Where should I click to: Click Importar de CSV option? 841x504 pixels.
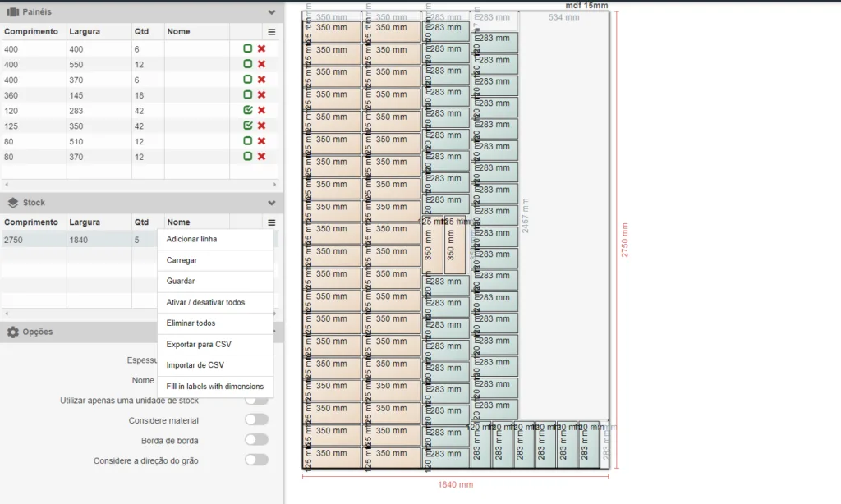[195, 365]
